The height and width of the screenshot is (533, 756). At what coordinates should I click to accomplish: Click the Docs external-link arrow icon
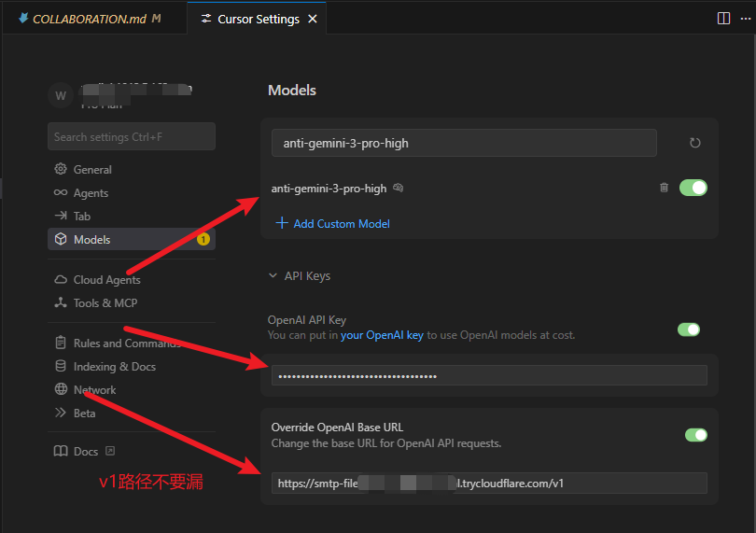110,451
